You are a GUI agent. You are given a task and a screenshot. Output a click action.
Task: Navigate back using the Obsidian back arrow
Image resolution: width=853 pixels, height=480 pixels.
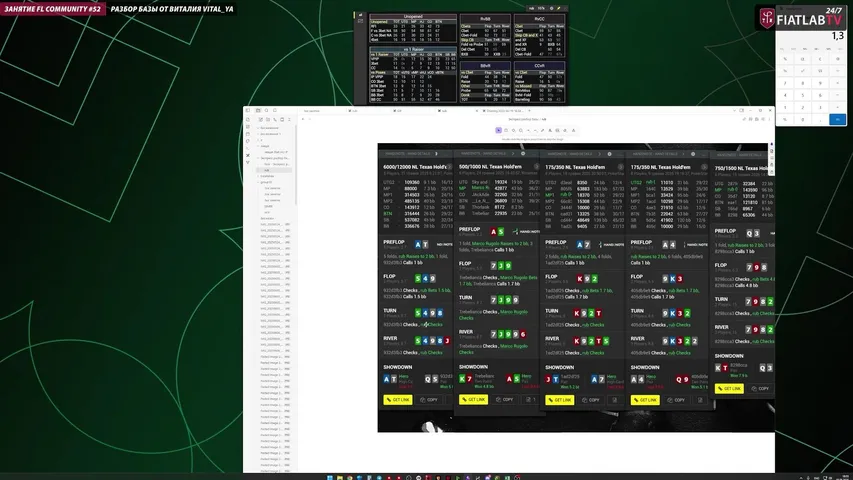303,119
